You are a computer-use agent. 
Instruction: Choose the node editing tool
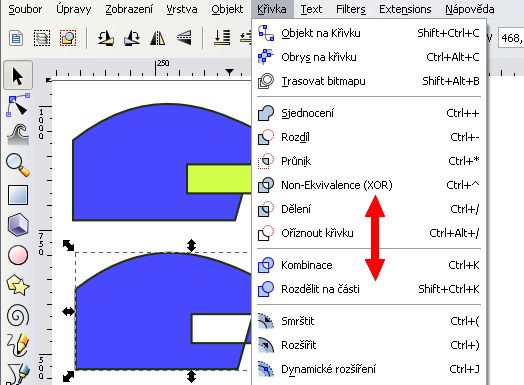[x=18, y=105]
